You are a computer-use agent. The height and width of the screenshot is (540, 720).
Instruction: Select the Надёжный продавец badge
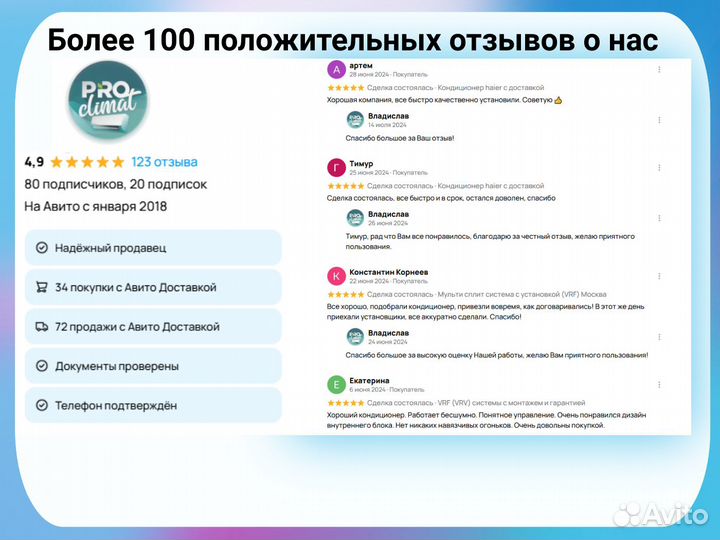pos(153,248)
